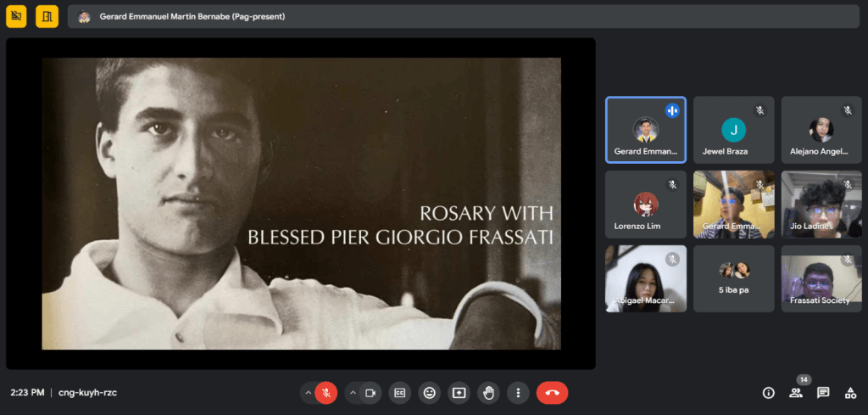Image resolution: width=868 pixels, height=415 pixels.
Task: Open the meeting details info icon
Action: (768, 393)
